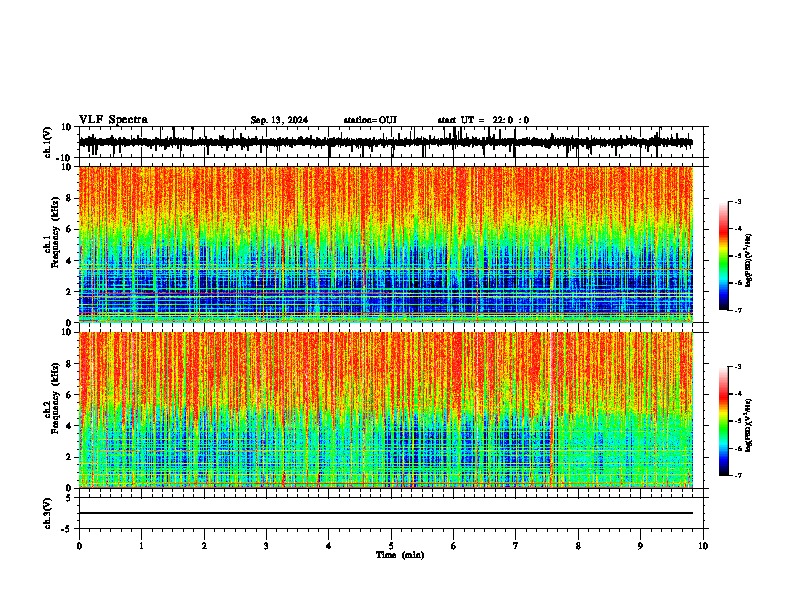Click the "station=OUI" header text
The width and height of the screenshot is (792, 612).
click(370, 120)
